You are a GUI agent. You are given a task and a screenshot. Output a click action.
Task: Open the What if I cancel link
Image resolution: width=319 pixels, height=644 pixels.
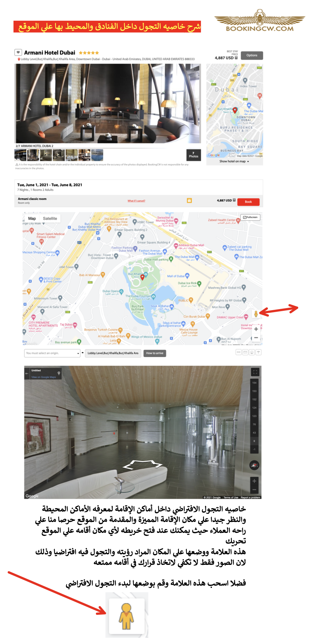point(136,201)
